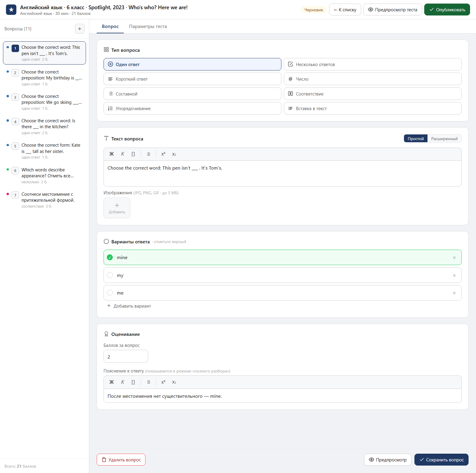
Task: Open the Параметры теста tab
Action: click(x=148, y=26)
